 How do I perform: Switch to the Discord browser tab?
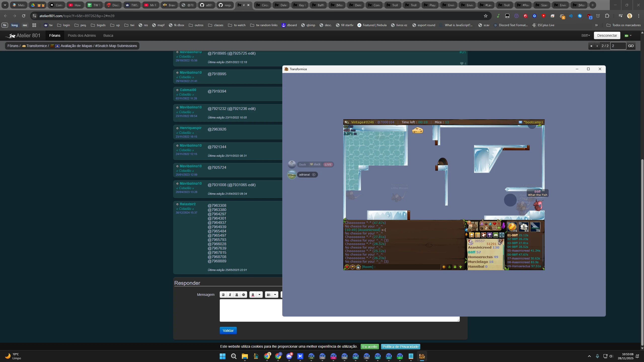113,5
